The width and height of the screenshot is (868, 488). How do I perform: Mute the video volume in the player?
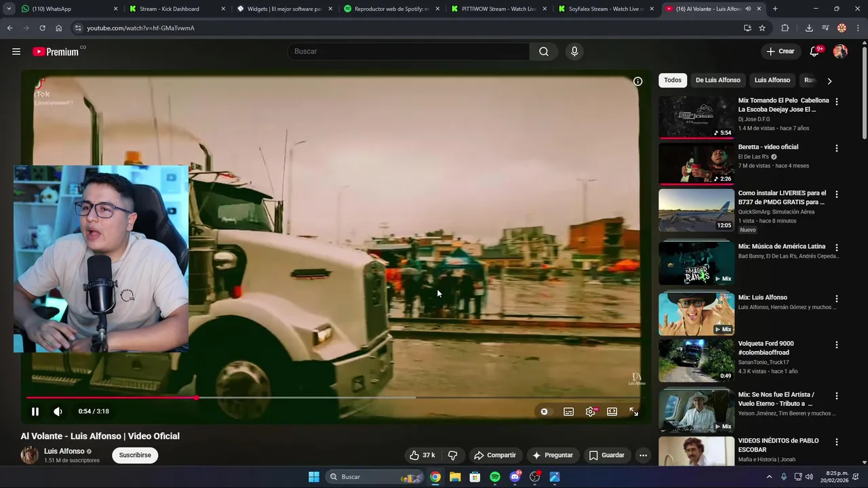coord(58,411)
